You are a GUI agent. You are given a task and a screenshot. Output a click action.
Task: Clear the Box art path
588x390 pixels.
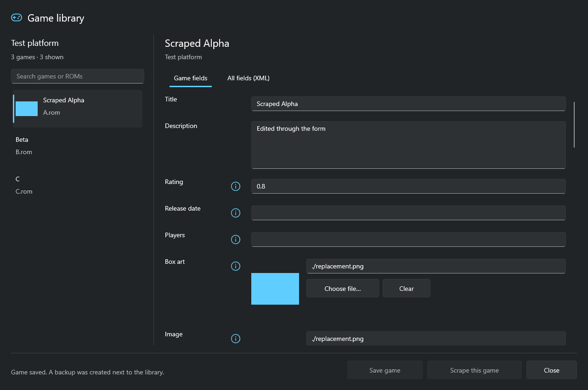407,289
